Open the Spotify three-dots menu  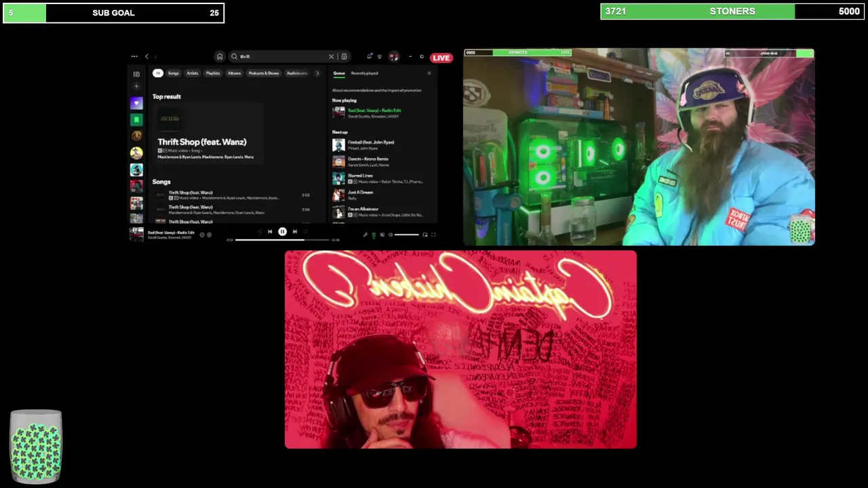click(x=134, y=56)
